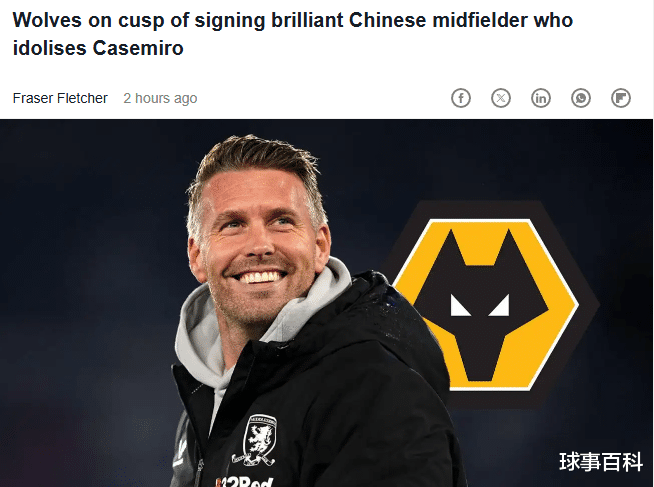Viewport: 654px width, 487px height.
Task: Share article on X (Twitter)
Action: pos(501,98)
